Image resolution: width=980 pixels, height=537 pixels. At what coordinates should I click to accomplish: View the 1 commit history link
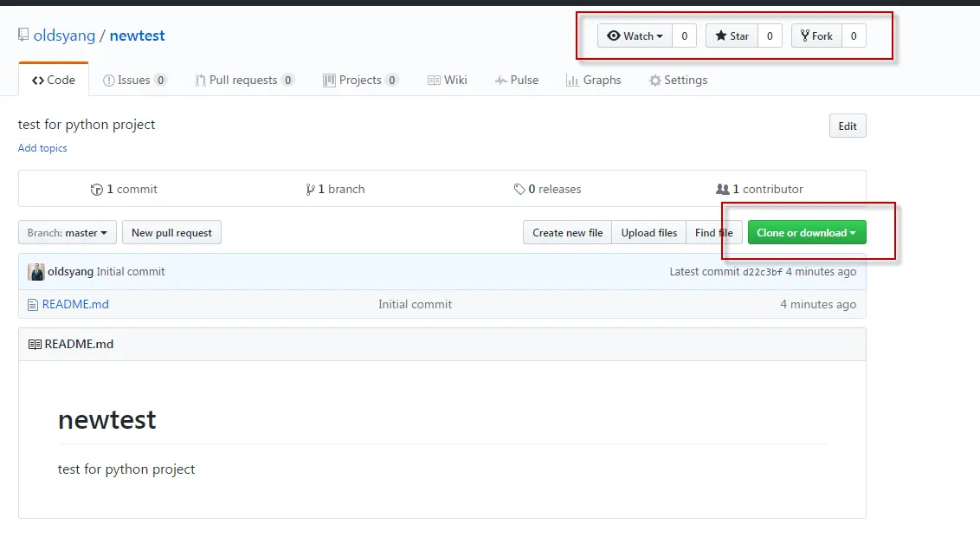[x=124, y=189]
